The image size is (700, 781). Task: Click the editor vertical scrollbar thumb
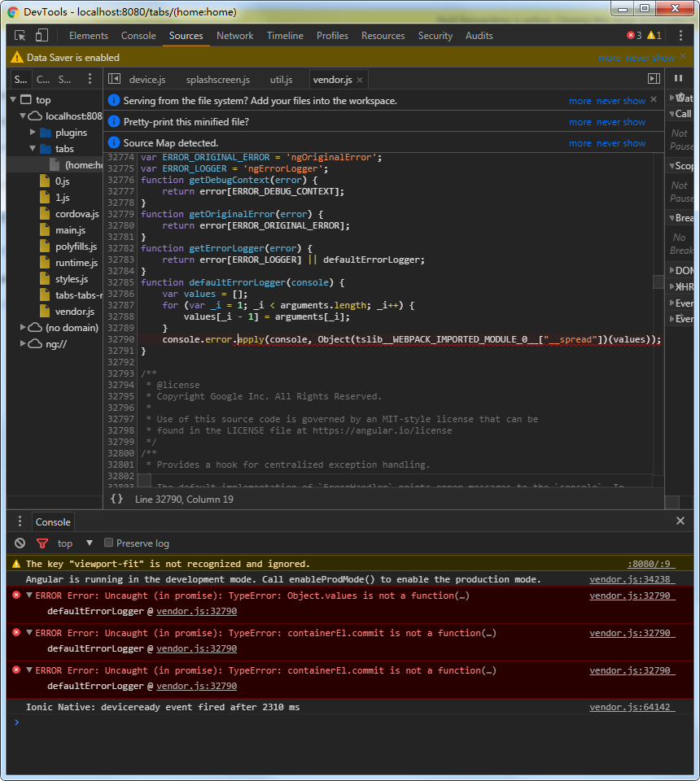[x=658, y=281]
